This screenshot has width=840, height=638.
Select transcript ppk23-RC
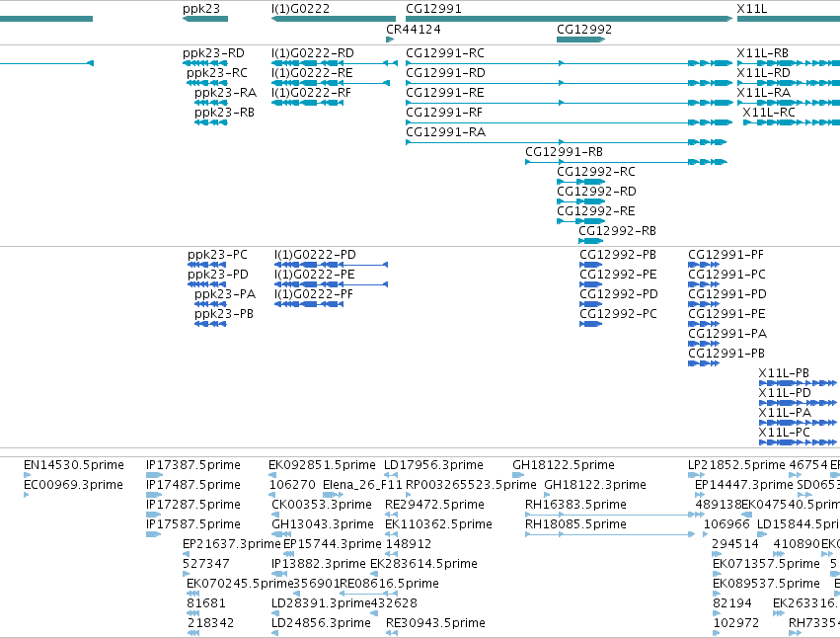217,73
